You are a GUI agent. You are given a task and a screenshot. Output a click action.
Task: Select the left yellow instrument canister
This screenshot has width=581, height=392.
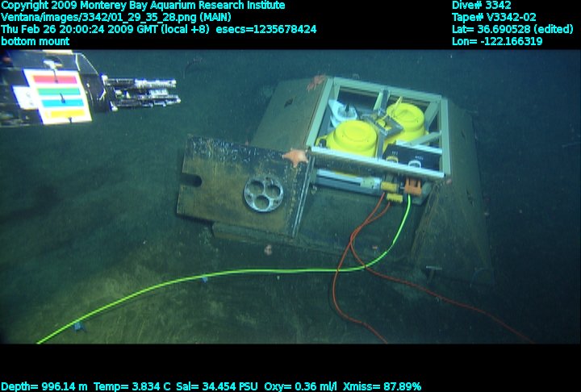point(353,139)
